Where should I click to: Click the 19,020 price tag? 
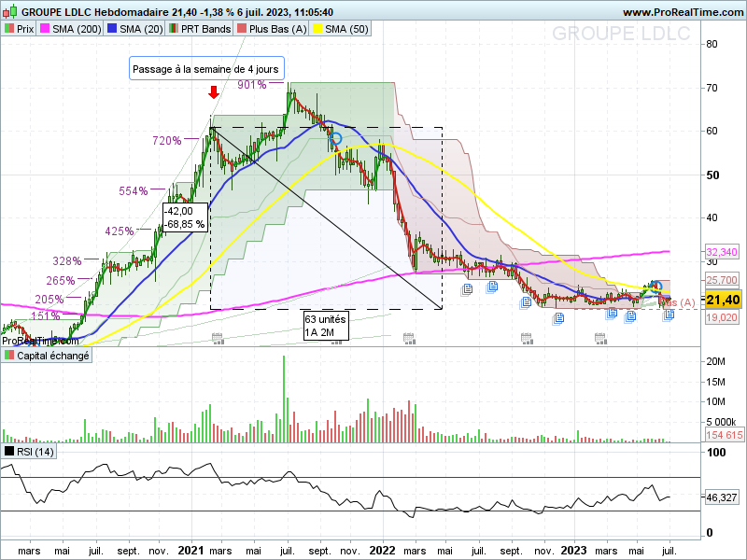(722, 317)
